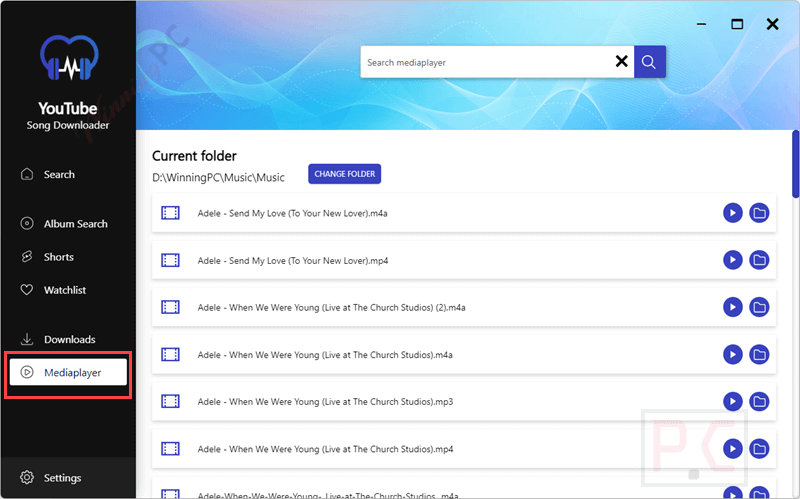This screenshot has width=800, height=499.
Task: Play Adele Send My Love .mp4 file
Action: click(733, 260)
